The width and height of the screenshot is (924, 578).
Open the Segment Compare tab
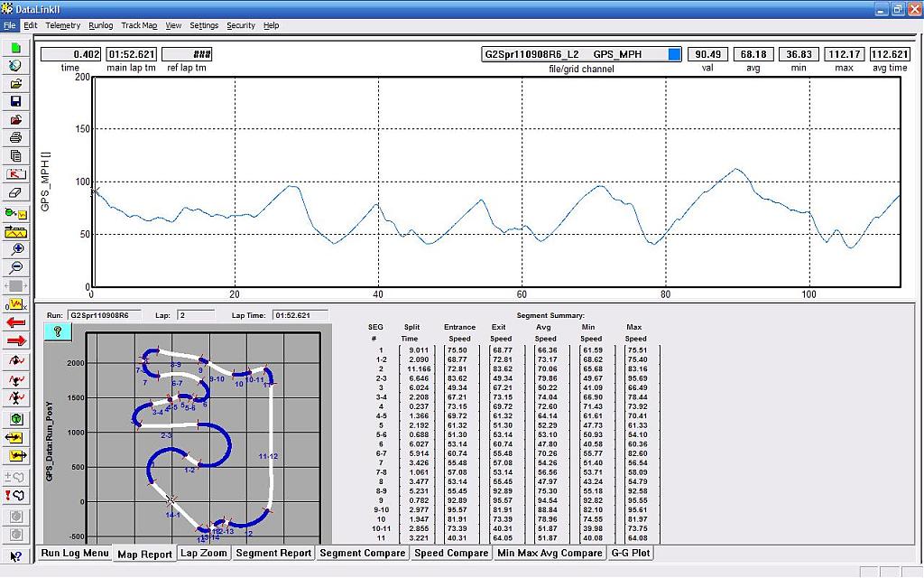(x=364, y=553)
